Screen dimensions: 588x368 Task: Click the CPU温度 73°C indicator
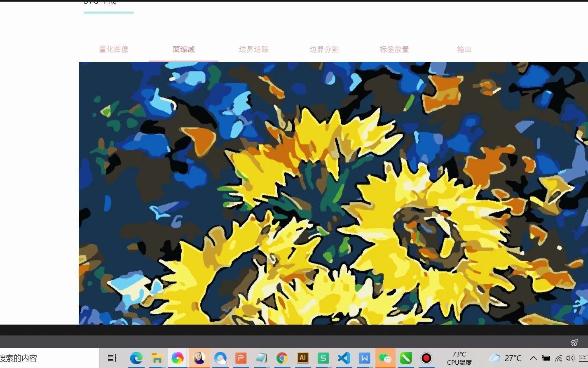point(459,358)
